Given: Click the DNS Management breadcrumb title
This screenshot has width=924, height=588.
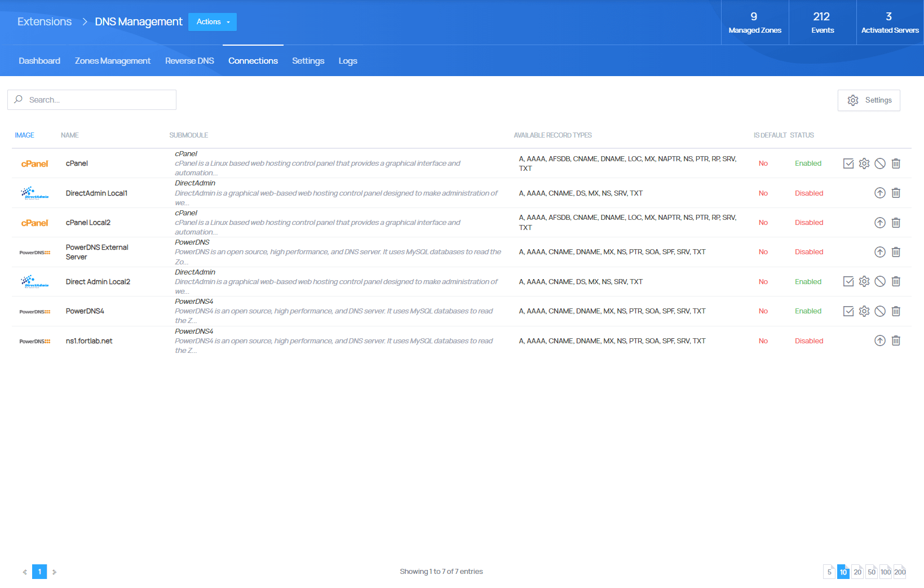Looking at the screenshot, I should click(139, 21).
